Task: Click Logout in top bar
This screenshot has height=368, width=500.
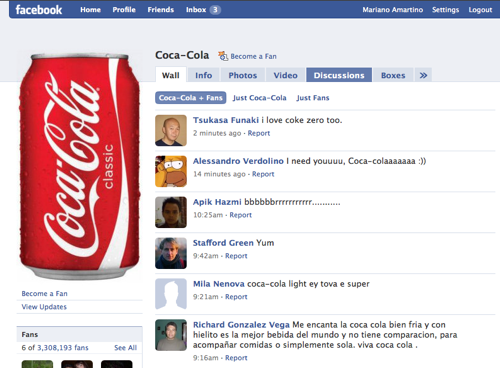Action: (x=480, y=10)
